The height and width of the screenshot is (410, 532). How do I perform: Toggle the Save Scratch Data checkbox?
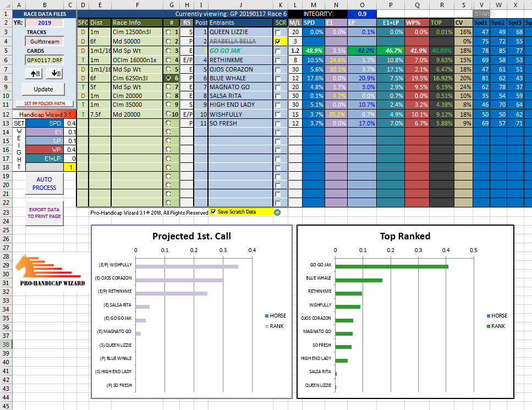click(x=213, y=212)
